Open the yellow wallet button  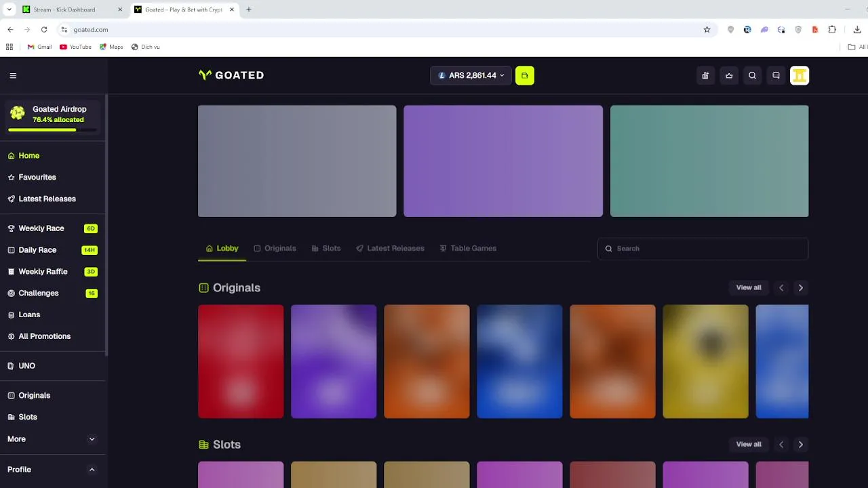click(x=525, y=75)
